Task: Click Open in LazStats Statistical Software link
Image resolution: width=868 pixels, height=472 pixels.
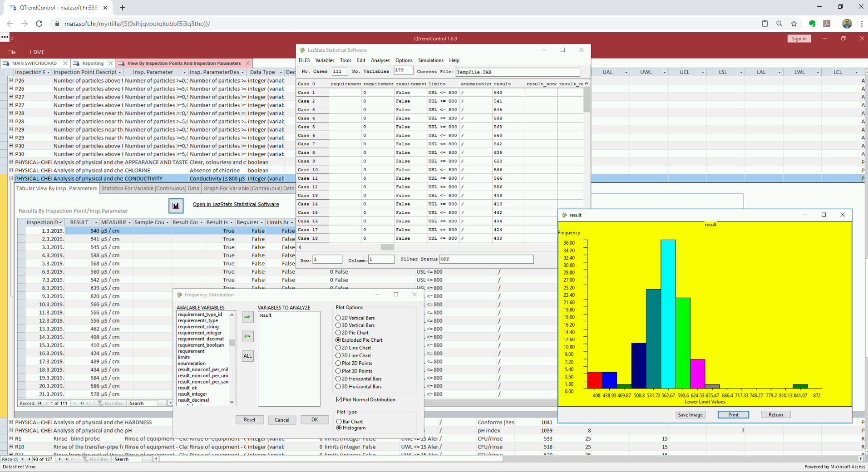Action: pos(236,204)
